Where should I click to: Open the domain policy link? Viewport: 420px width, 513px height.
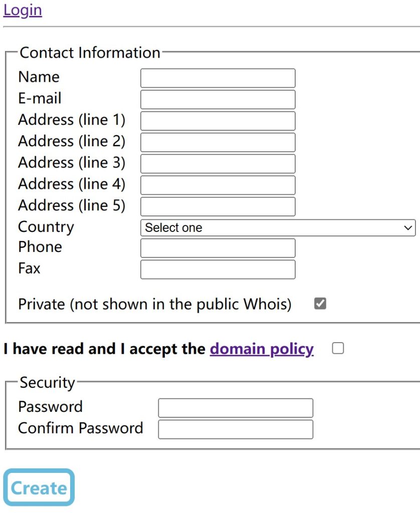[262, 349]
